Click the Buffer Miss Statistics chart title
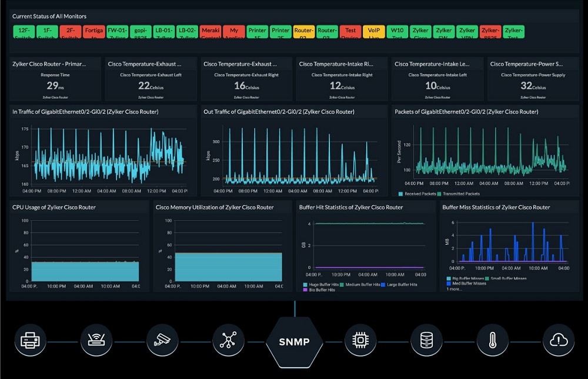Screen dimensions: 588x379 click(496, 207)
